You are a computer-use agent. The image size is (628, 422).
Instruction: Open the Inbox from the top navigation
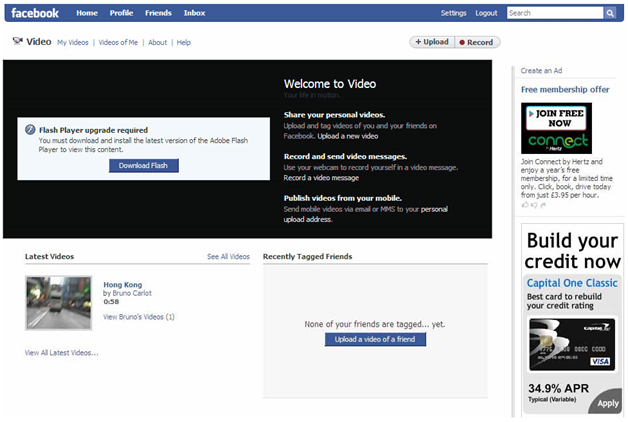[x=194, y=13]
